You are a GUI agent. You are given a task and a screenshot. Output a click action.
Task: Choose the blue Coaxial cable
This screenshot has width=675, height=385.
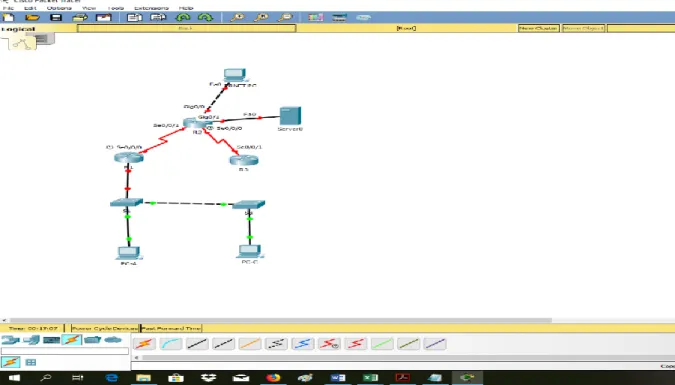[303, 344]
